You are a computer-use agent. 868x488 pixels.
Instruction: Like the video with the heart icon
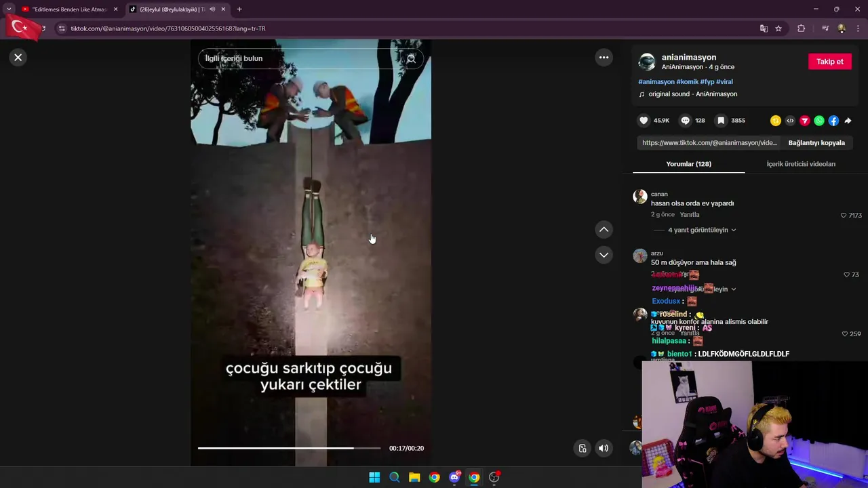click(644, 121)
